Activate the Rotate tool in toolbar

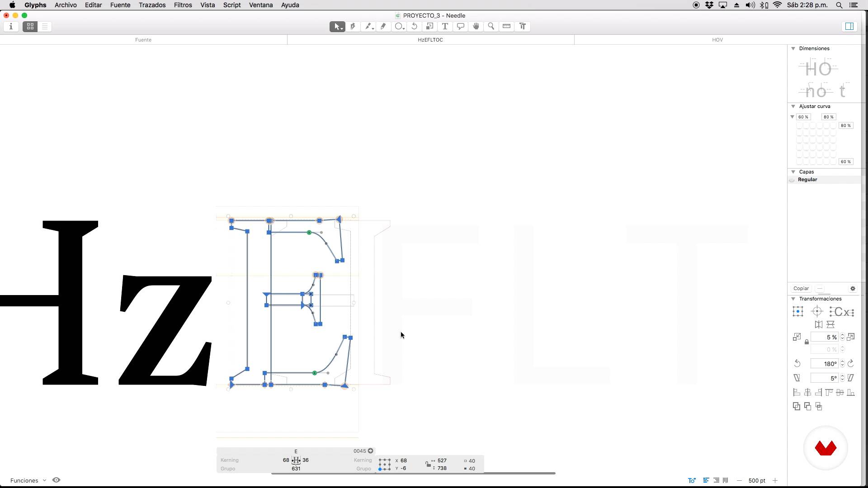[414, 27]
